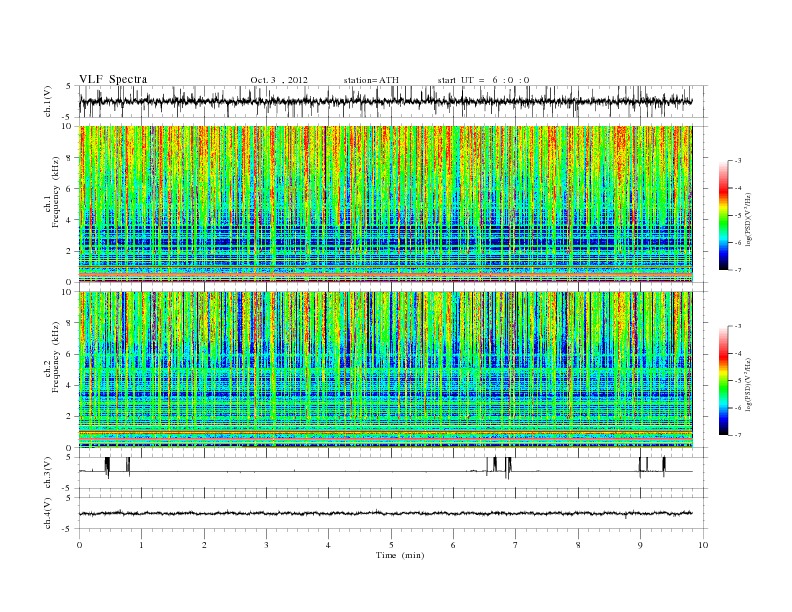This screenshot has height=612, width=792.
Task: Click the 'station=ATH' label
Action: coord(371,80)
